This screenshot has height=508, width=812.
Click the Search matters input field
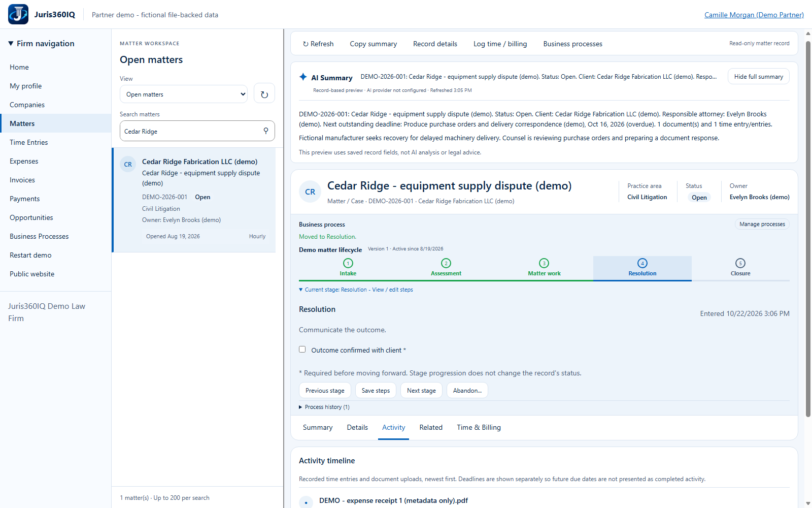[197, 131]
